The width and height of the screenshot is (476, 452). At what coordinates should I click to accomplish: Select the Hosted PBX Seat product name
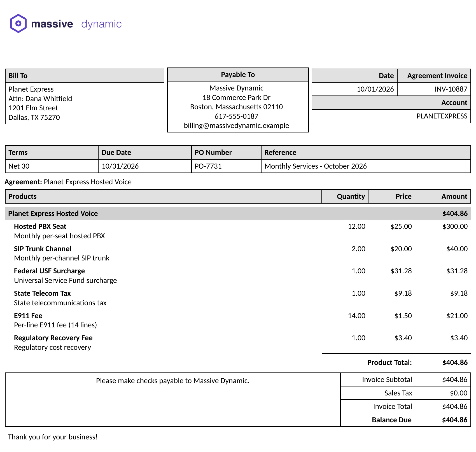click(40, 226)
